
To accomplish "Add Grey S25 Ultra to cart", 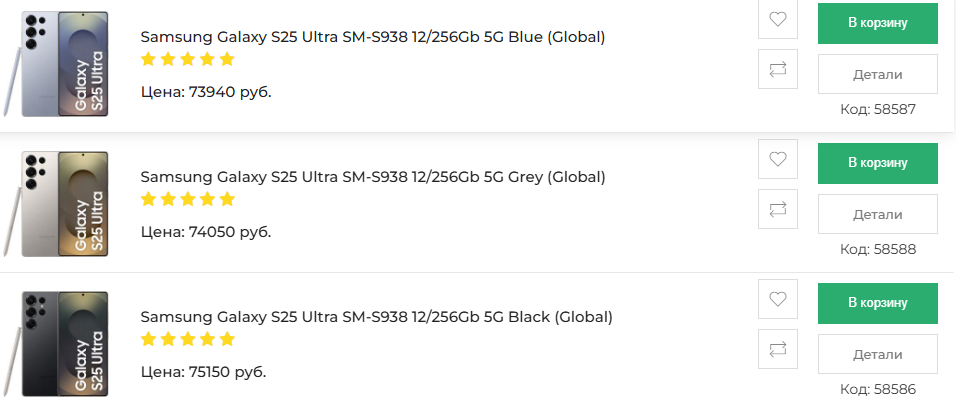I will coord(877,163).
